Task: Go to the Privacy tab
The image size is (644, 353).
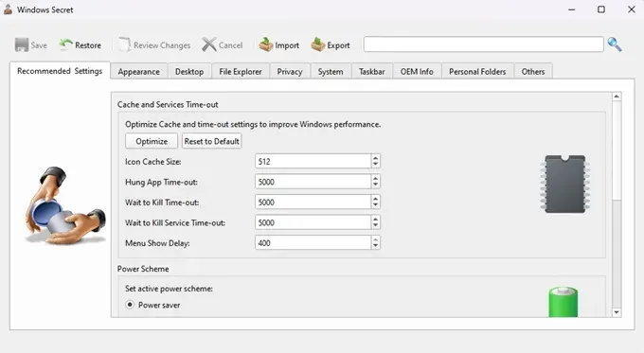Action: point(290,71)
